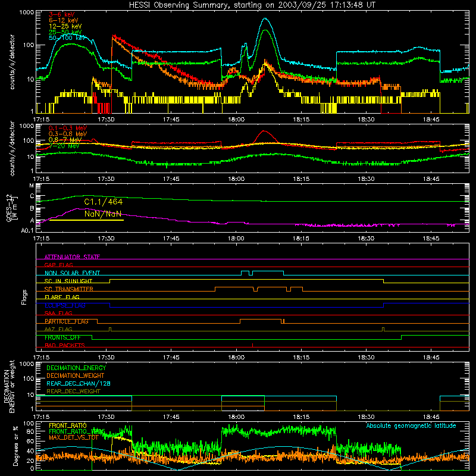This screenshot has height=476, width=476.
Task: Select the FRONTS_OFF flag label
Action: coord(62,337)
